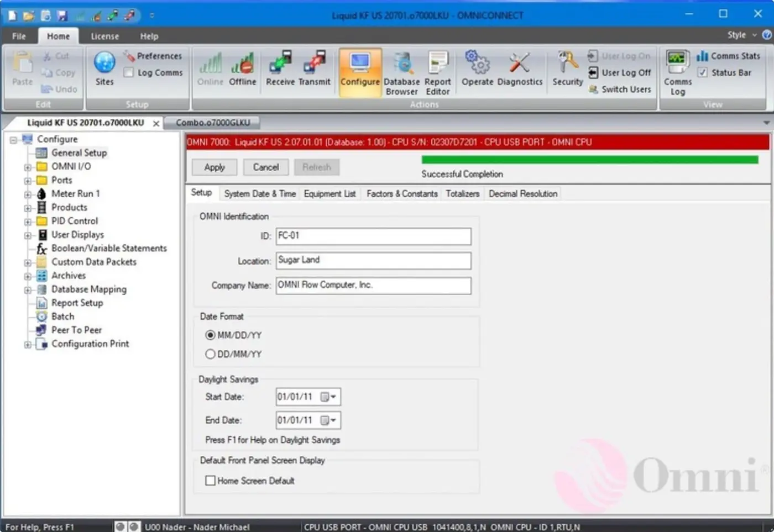The image size is (774, 532).
Task: Select the User Displays tree node
Action: tap(77, 235)
